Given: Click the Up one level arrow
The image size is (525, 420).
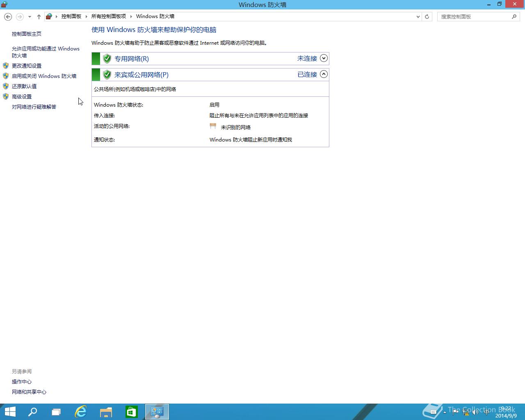Looking at the screenshot, I should click(39, 17).
